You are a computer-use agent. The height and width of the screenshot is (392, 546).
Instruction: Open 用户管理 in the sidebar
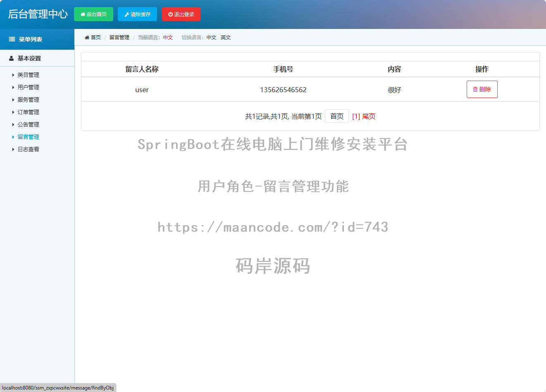point(29,87)
